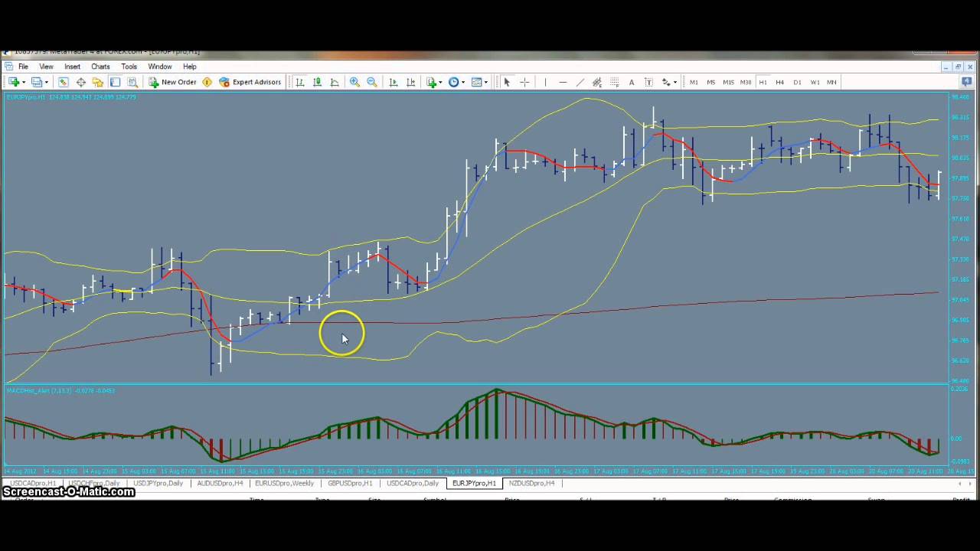Viewport: 980px width, 551px height.
Task: Switch to NZDUSDpro,H4 chart tab
Action: (531, 484)
